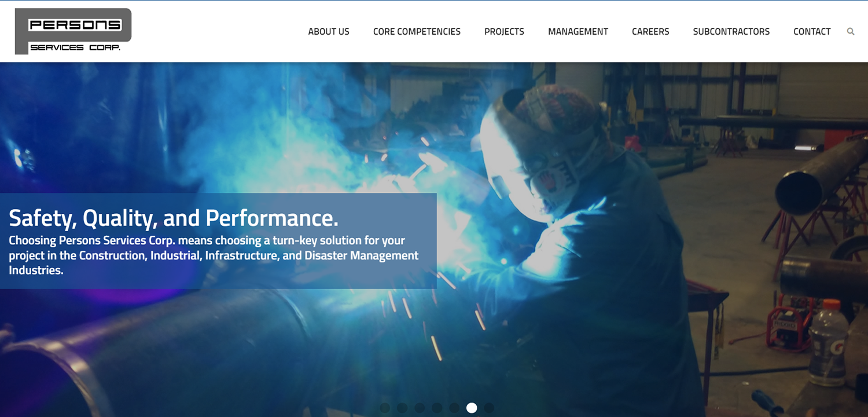Navigate to Management section
Image resolution: width=868 pixels, height=417 pixels.
(578, 32)
